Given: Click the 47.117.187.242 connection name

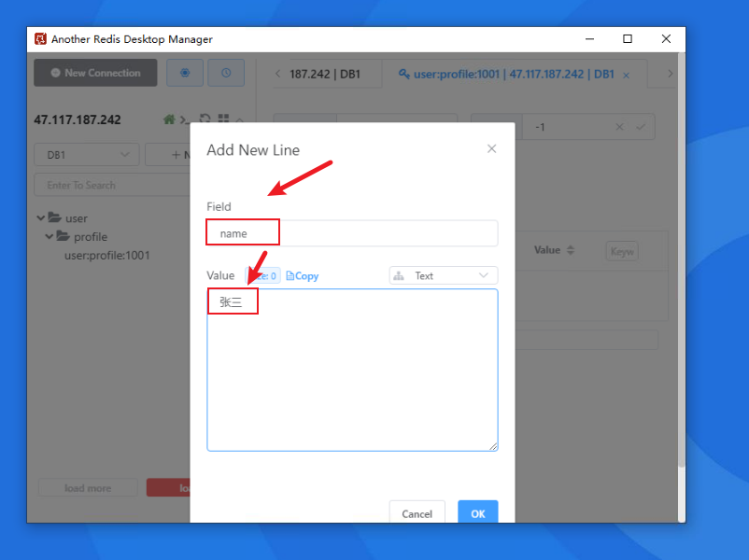Looking at the screenshot, I should tap(78, 119).
